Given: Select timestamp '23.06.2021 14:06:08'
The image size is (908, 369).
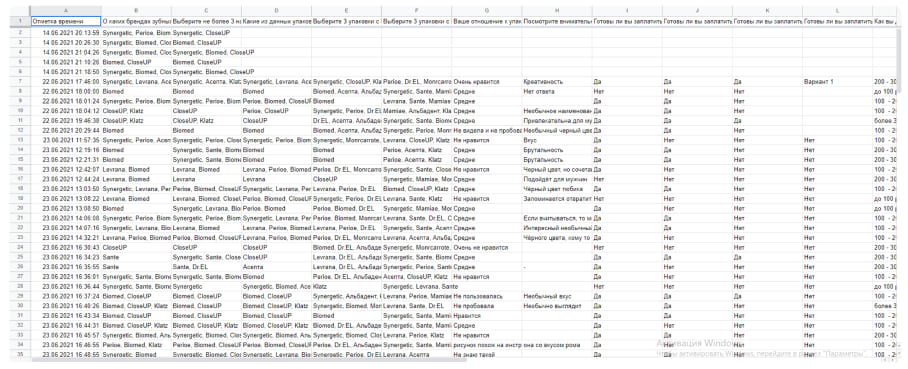Looking at the screenshot, I should click(71, 217).
